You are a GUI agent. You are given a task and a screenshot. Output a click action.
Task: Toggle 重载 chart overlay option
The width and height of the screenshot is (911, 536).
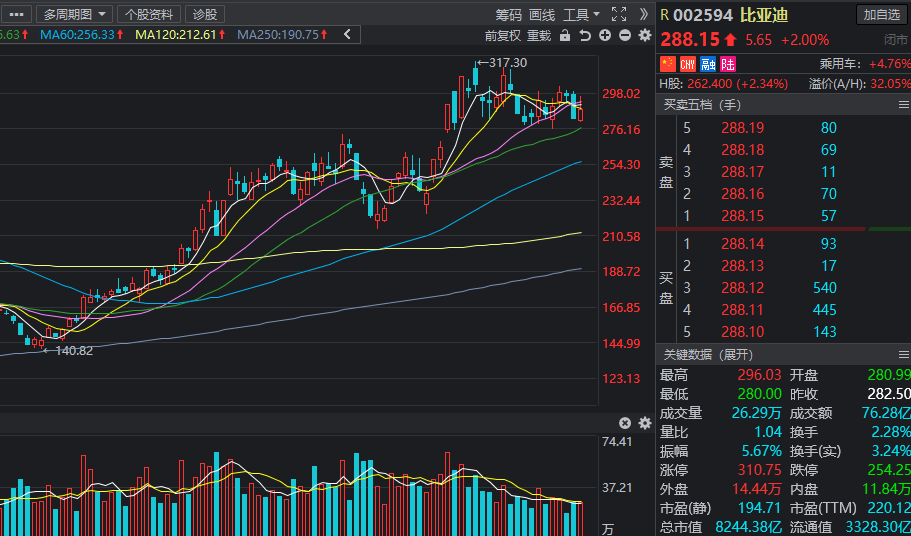click(538, 36)
